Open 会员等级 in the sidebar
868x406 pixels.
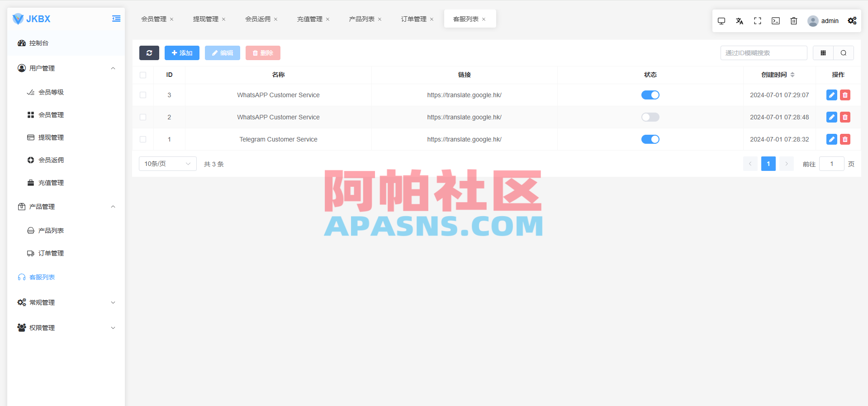pyautogui.click(x=66, y=92)
